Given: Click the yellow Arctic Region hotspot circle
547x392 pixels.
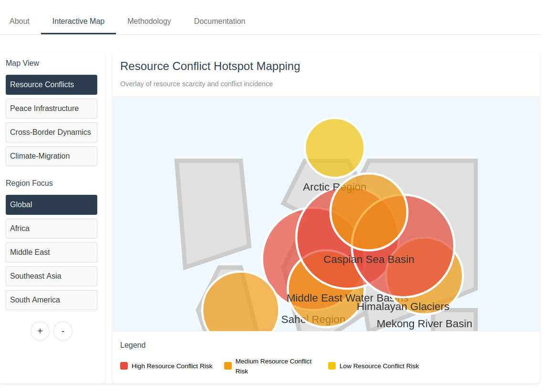Looking at the screenshot, I should [x=335, y=148].
